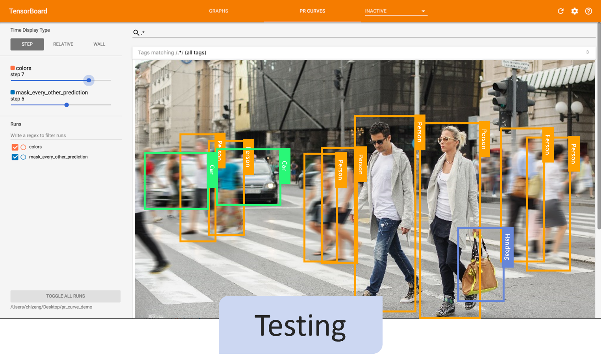601x364 pixels.
Task: Click the search magnifier icon
Action: pyautogui.click(x=136, y=33)
